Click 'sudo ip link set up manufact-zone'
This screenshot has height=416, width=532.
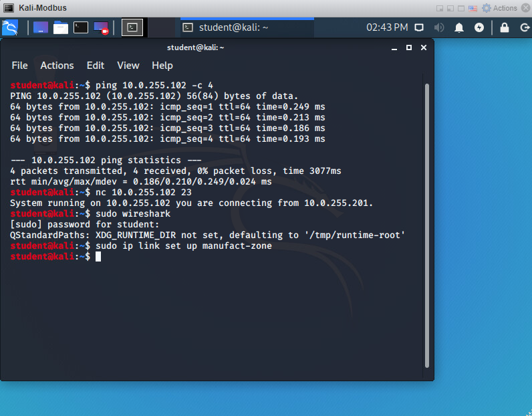184,246
